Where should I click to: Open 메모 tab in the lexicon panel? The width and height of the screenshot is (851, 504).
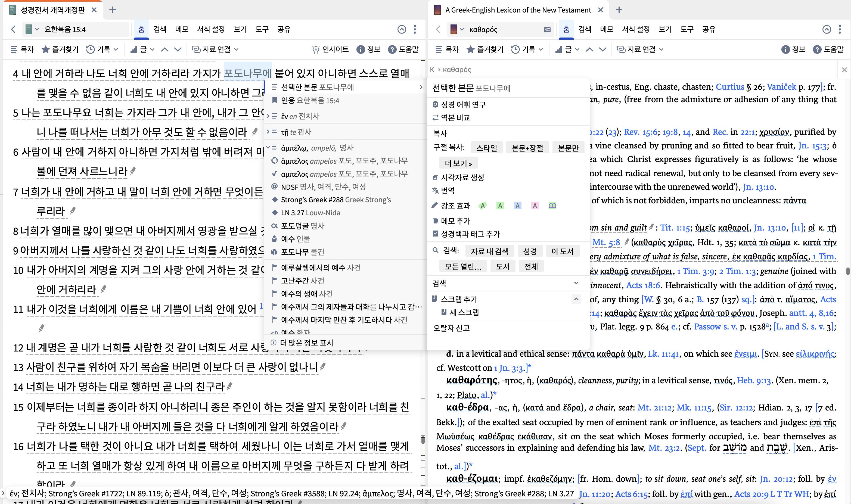(x=607, y=29)
